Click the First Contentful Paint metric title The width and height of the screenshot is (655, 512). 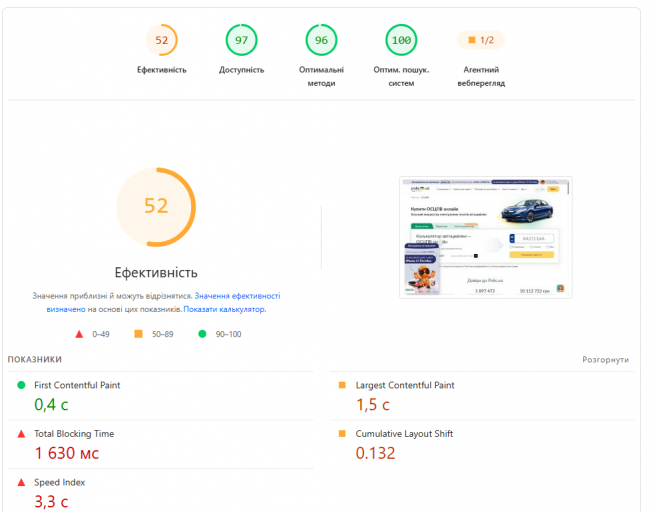pyautogui.click(x=77, y=385)
